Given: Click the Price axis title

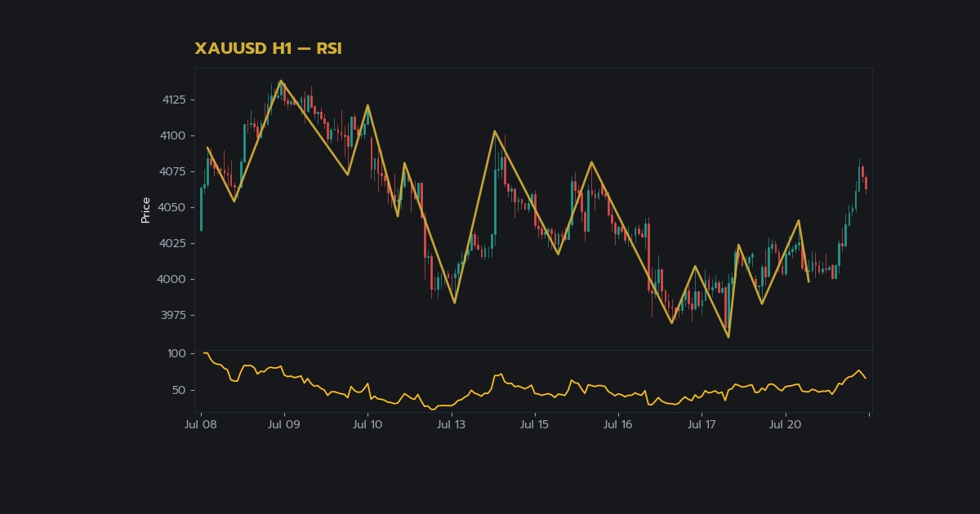Looking at the screenshot, I should [146, 210].
